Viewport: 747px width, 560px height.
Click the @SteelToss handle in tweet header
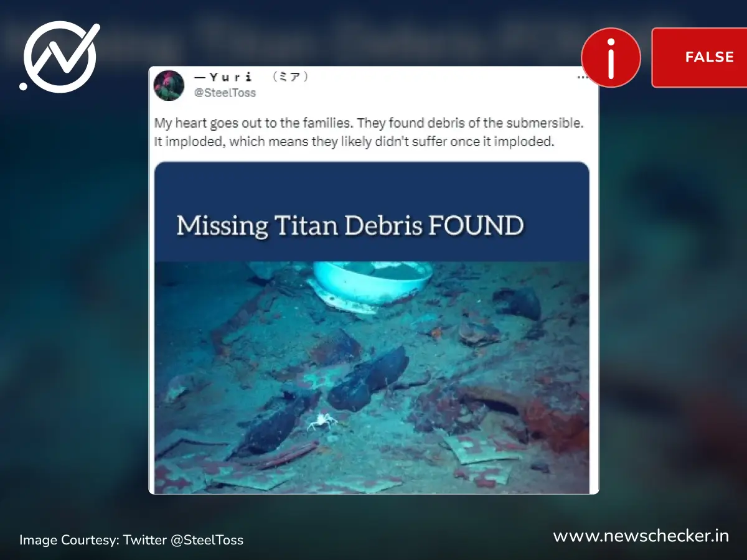(225, 93)
